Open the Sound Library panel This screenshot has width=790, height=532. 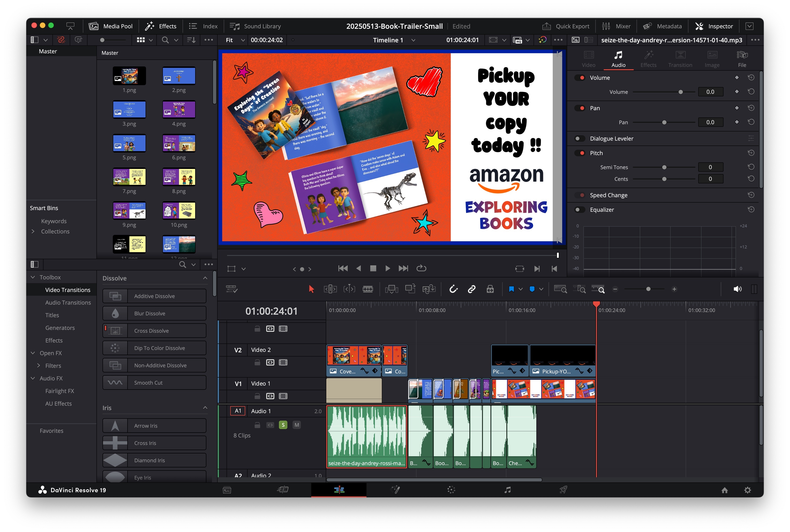tap(255, 26)
